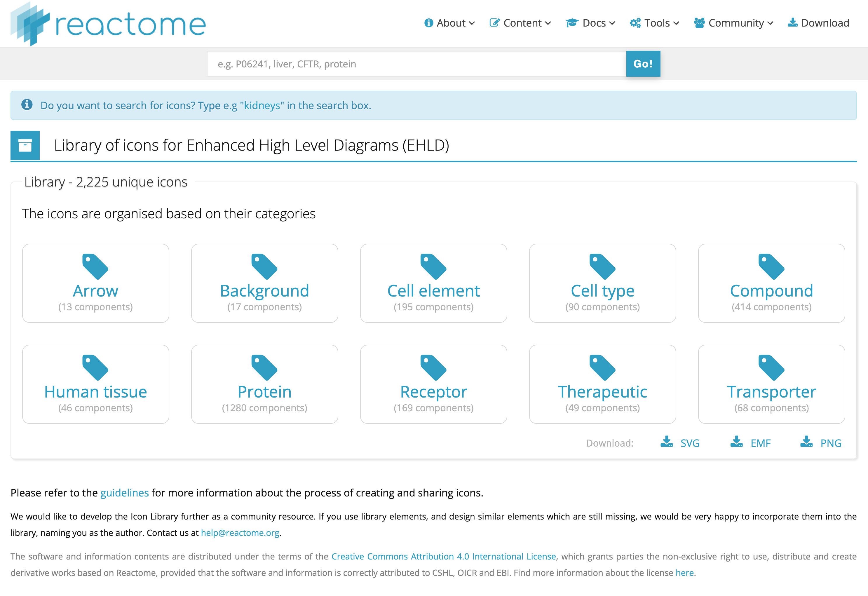Click the Download navigation item
The height and width of the screenshot is (596, 868).
click(819, 23)
